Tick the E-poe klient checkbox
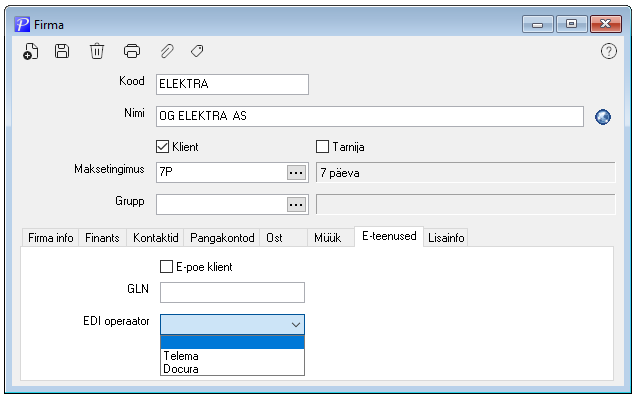This screenshot has height=398, width=636. point(166,267)
